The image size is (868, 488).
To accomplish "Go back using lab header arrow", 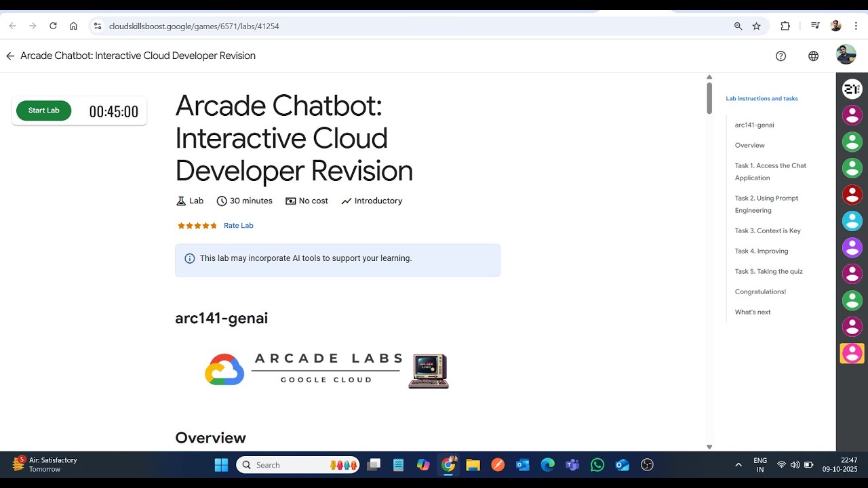I will click(x=10, y=56).
